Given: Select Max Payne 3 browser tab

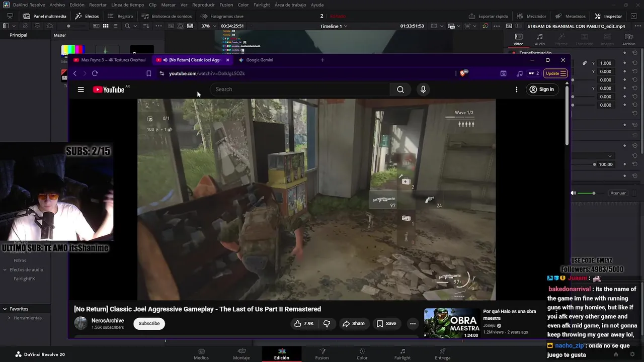Looking at the screenshot, I should point(110,60).
